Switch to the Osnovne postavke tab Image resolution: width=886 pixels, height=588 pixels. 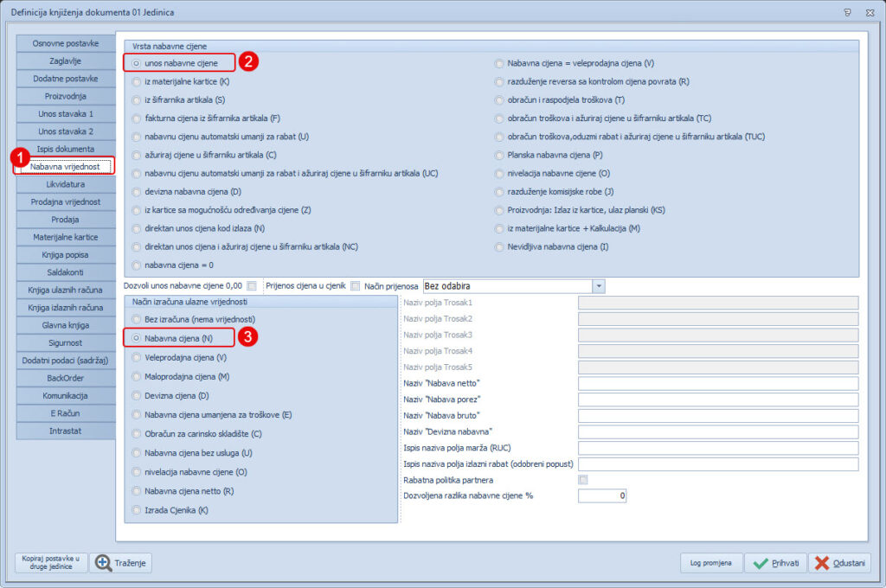click(x=66, y=43)
